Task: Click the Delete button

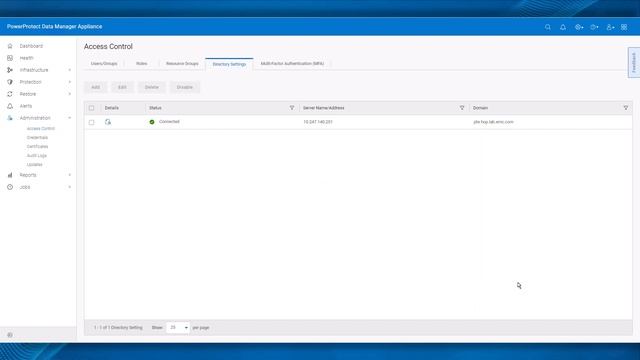Action: 151,87
